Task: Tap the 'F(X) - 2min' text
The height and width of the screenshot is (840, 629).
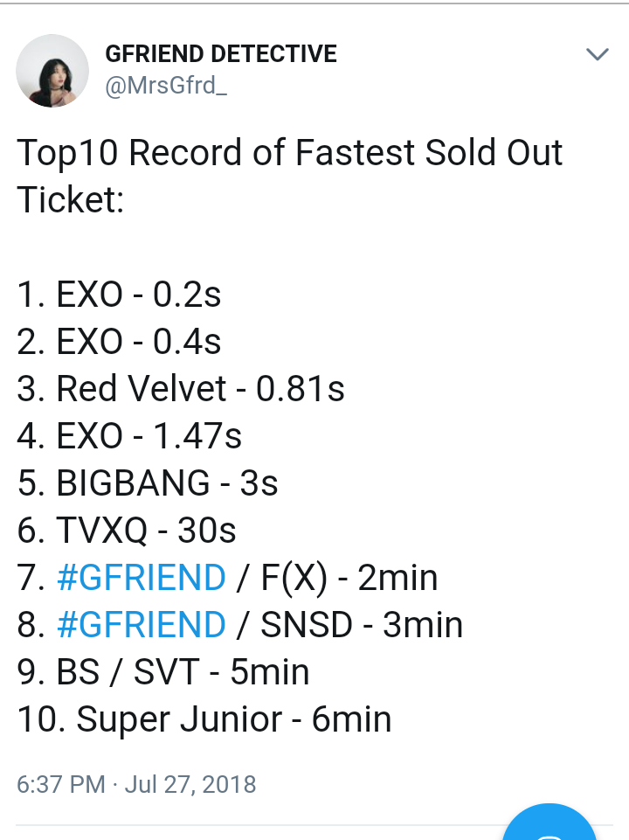Action: (349, 578)
